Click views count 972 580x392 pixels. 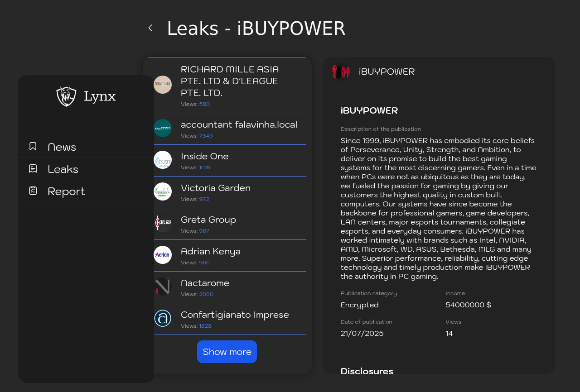tap(204, 199)
